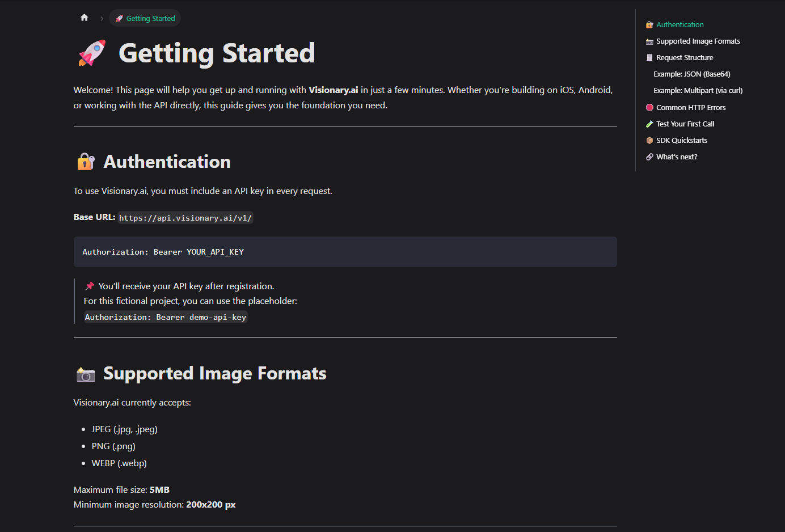Click the Authorization: Bearer YOUR_API_KEY code block
The width and height of the screenshot is (785, 532).
(345, 252)
